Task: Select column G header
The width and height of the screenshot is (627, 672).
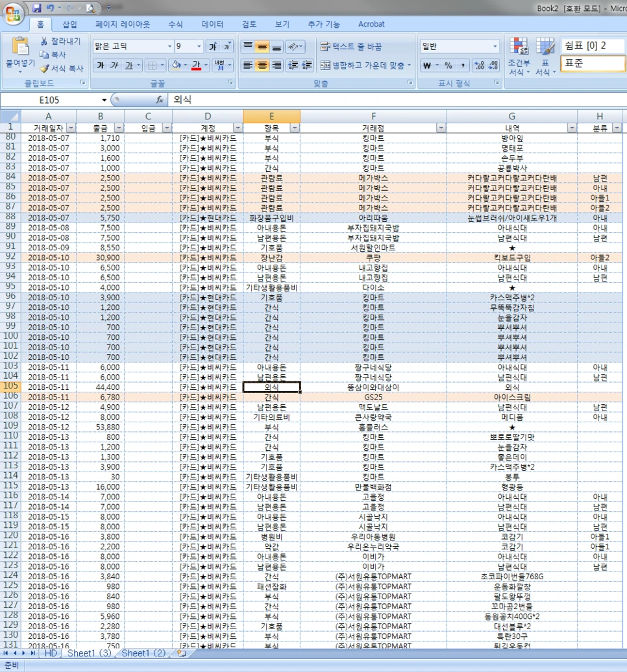Action: tap(511, 117)
